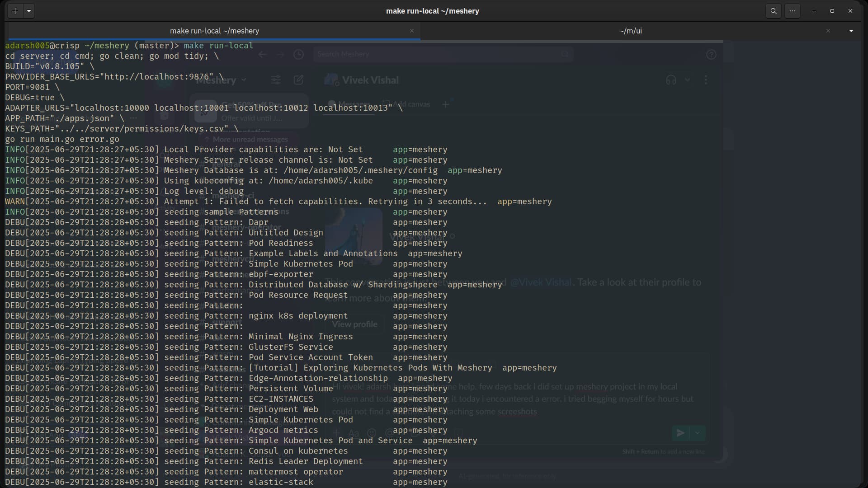Click the composer attach plus icon
The image size is (868, 488).
click(336, 433)
